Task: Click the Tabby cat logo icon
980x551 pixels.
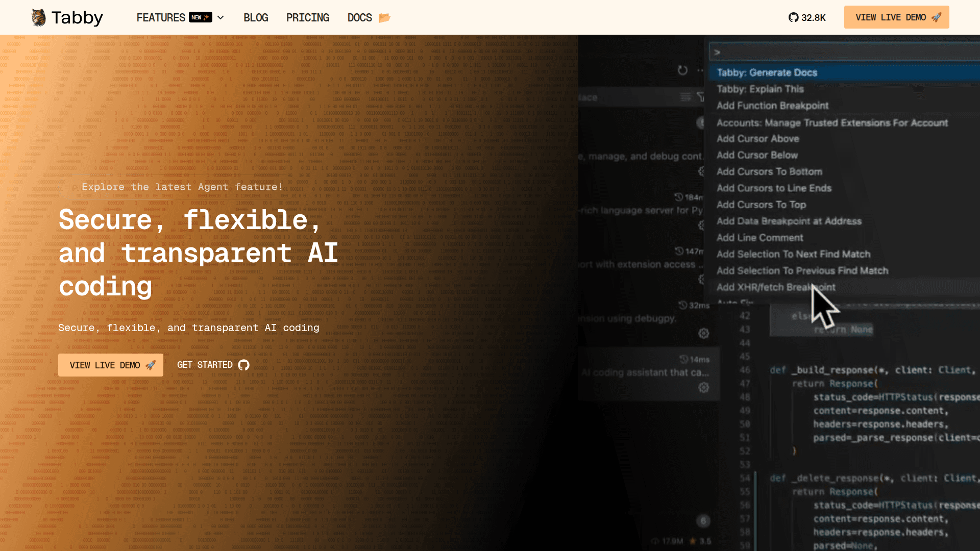Action: tap(39, 17)
